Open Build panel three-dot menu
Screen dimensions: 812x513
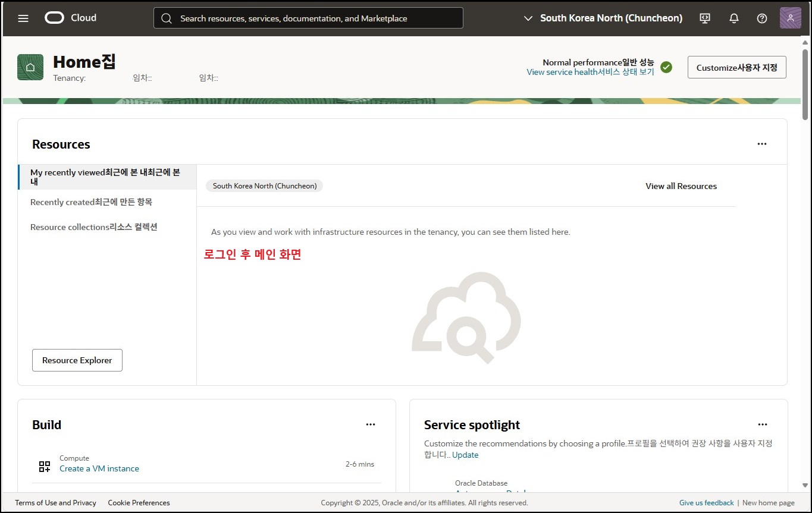(371, 424)
